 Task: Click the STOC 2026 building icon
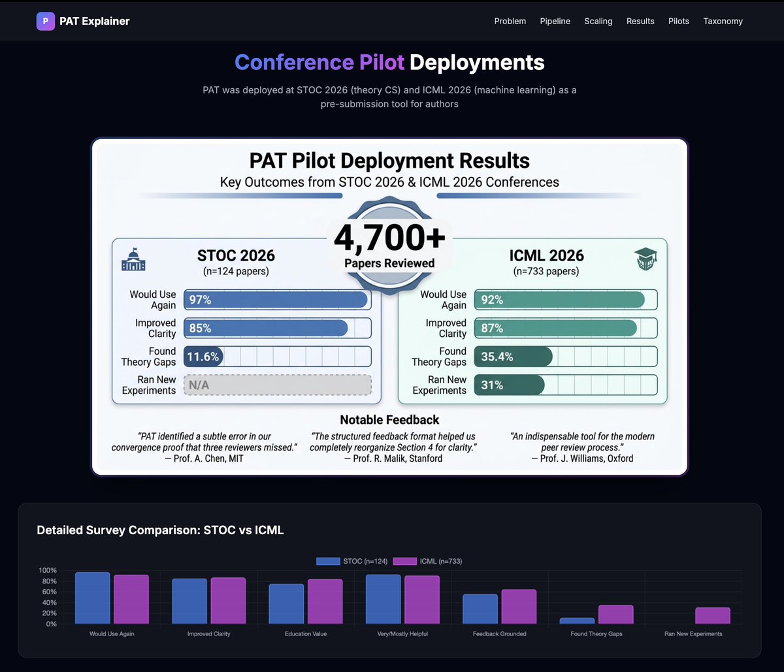click(133, 259)
